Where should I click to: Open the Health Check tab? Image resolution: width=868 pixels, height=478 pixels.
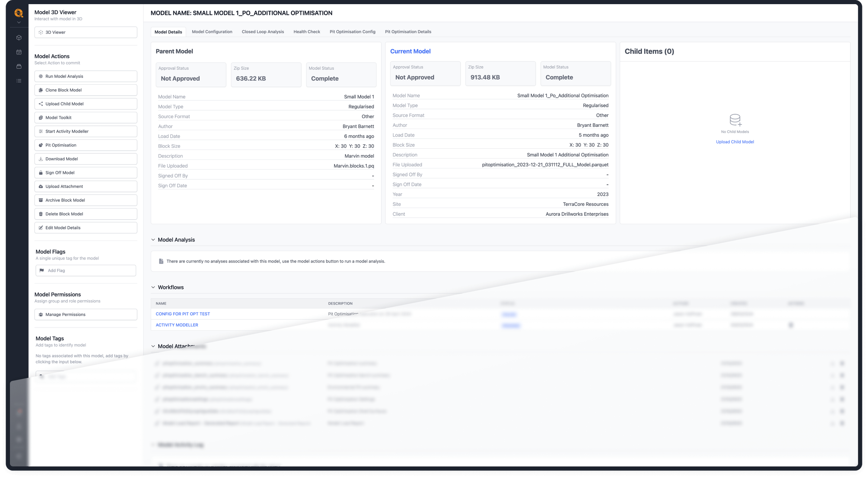point(307,32)
